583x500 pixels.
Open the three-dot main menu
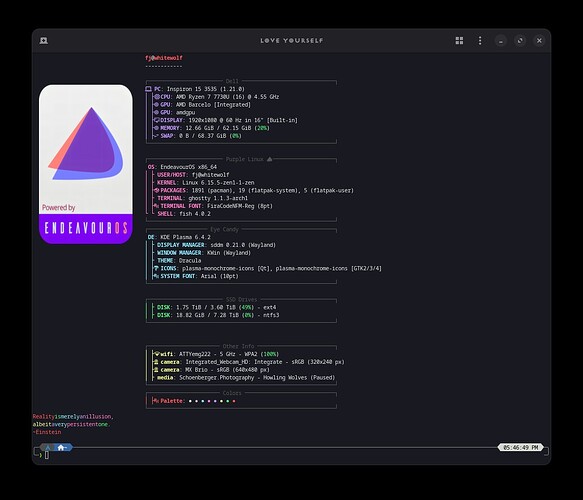[x=480, y=41]
